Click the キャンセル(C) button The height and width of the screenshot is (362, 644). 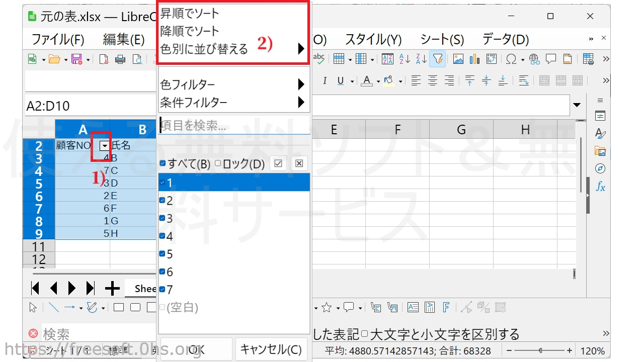(271, 349)
